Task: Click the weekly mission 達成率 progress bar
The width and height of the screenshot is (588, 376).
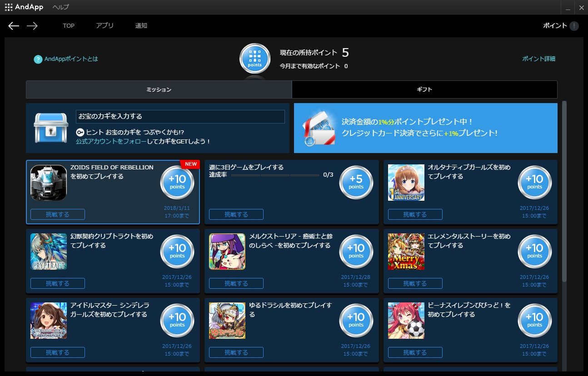Action: tap(275, 175)
